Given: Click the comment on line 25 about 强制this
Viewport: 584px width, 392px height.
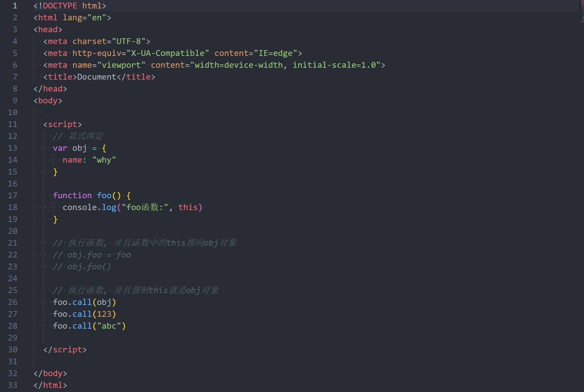Looking at the screenshot, I should [136, 290].
